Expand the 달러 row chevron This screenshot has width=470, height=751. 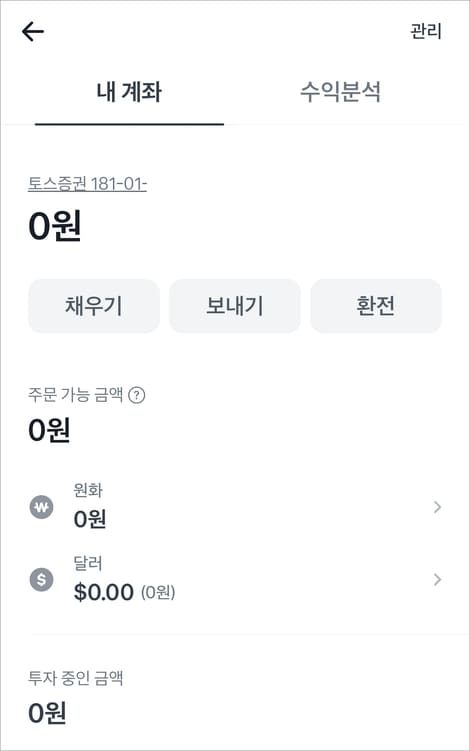pyautogui.click(x=436, y=580)
